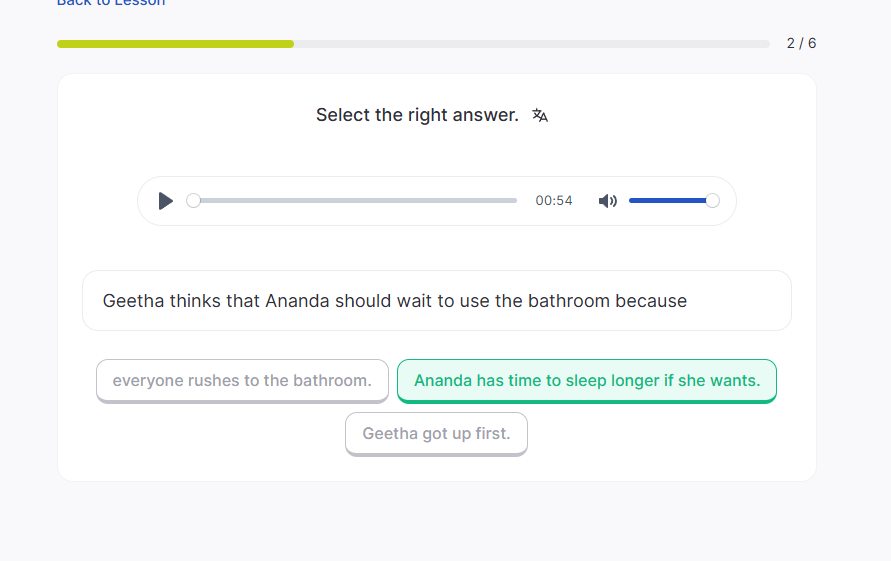Image resolution: width=891 pixels, height=561 pixels.
Task: Pick the "Geetha got up first." answer
Action: (x=436, y=433)
